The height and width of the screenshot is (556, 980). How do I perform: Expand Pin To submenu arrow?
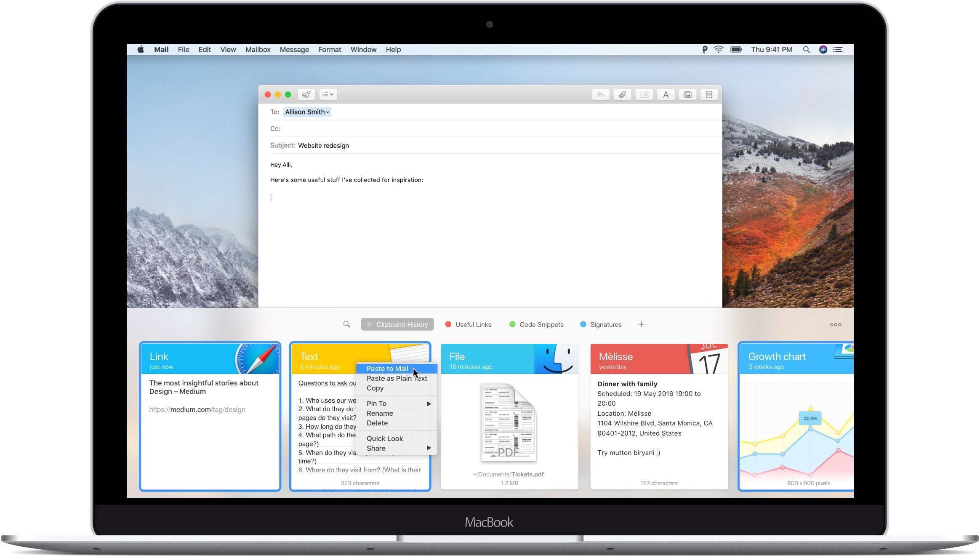point(429,403)
